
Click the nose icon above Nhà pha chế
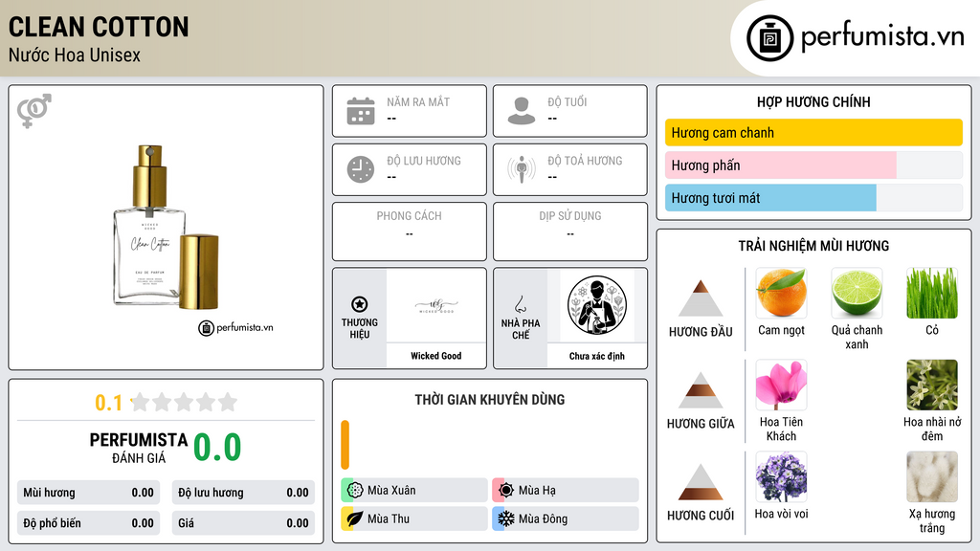(520, 304)
